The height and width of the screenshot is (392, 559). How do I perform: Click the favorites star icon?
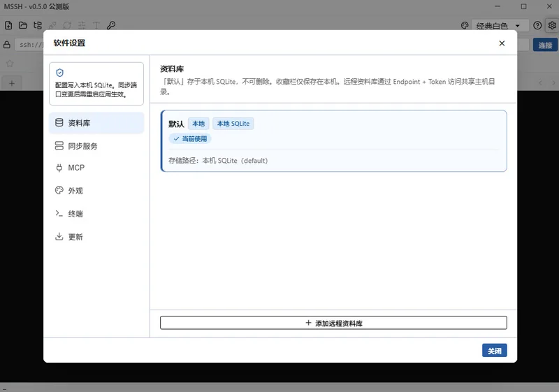(x=10, y=64)
